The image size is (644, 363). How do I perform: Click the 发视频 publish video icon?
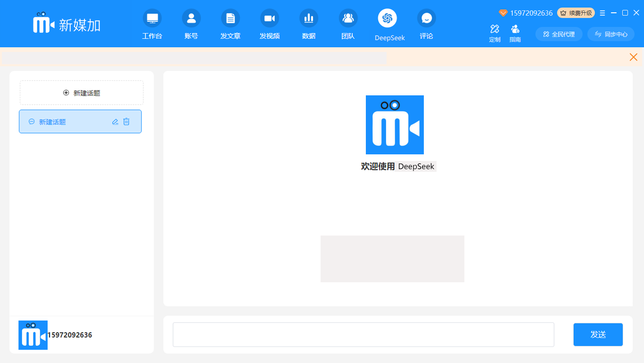pyautogui.click(x=269, y=19)
